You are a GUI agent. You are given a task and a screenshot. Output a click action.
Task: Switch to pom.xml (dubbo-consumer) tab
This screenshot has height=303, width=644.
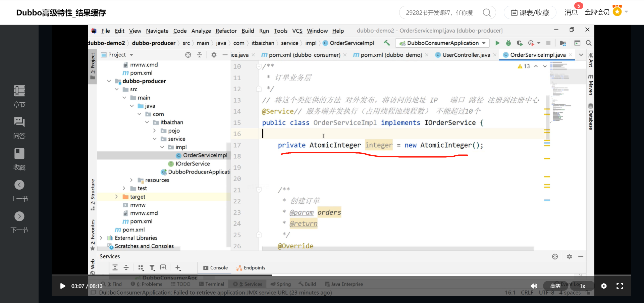point(304,55)
